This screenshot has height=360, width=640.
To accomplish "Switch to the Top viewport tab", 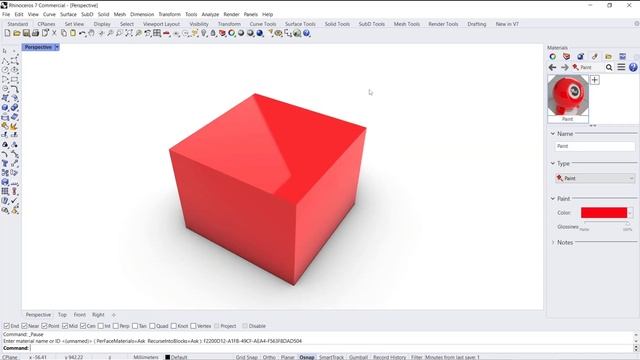I will click(62, 315).
